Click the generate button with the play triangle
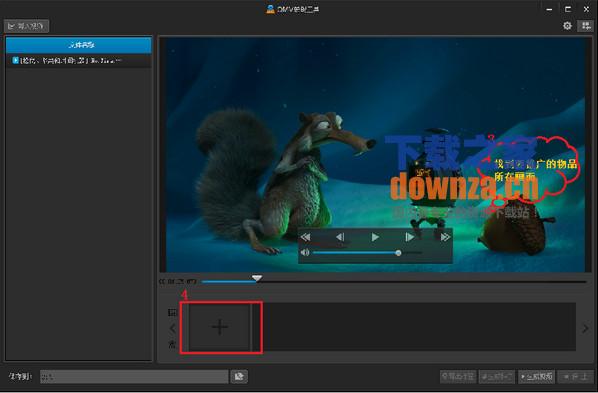This screenshot has width=598, height=393. (x=537, y=377)
